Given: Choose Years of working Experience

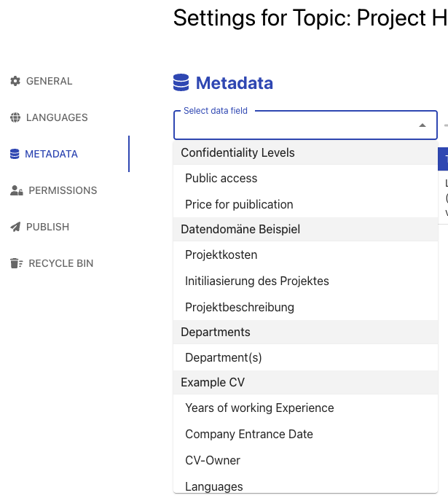Looking at the screenshot, I should point(259,408).
